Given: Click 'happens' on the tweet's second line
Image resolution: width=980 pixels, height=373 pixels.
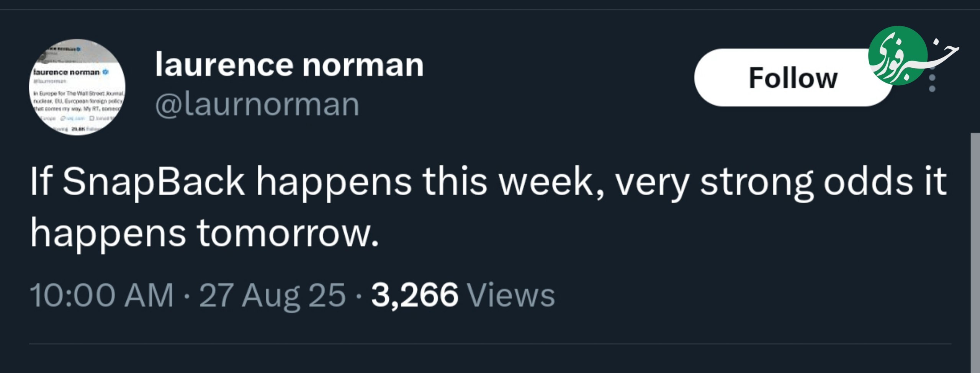Looking at the screenshot, I should coord(108,234).
